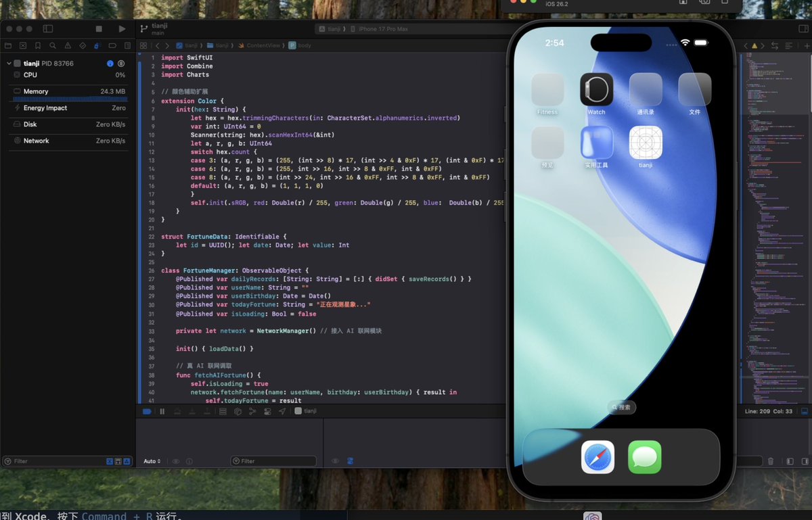Open Simulate Location arrow
812x520 pixels.
point(282,411)
